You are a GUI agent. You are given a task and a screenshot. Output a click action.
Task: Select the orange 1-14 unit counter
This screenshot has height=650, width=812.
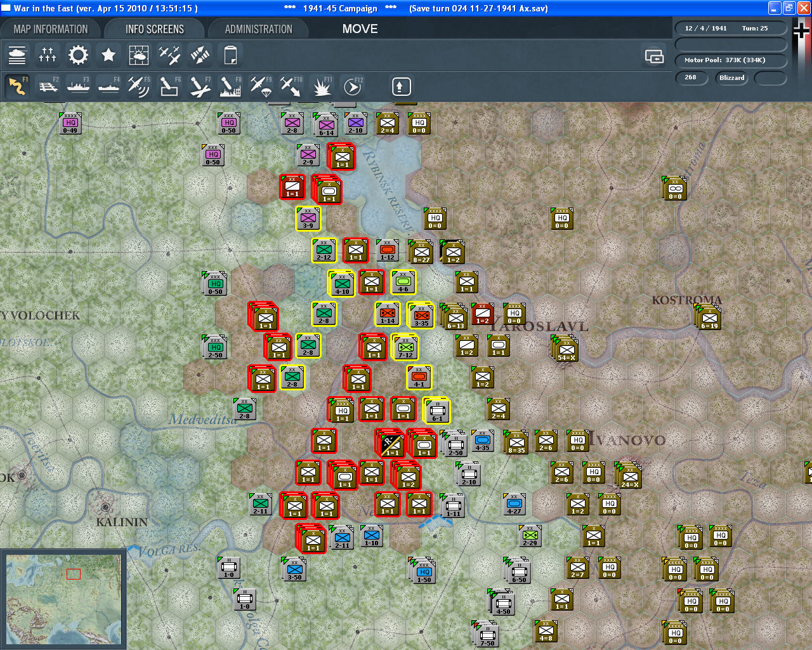coord(388,314)
